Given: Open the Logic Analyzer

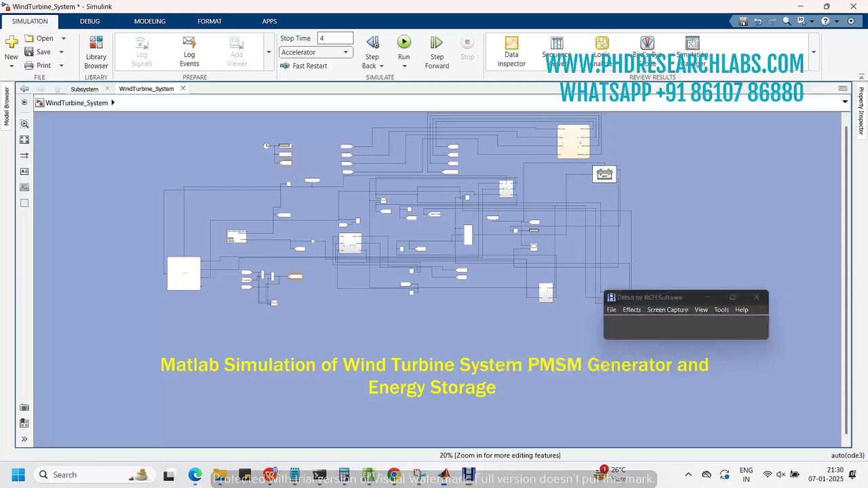Looking at the screenshot, I should coord(601,52).
